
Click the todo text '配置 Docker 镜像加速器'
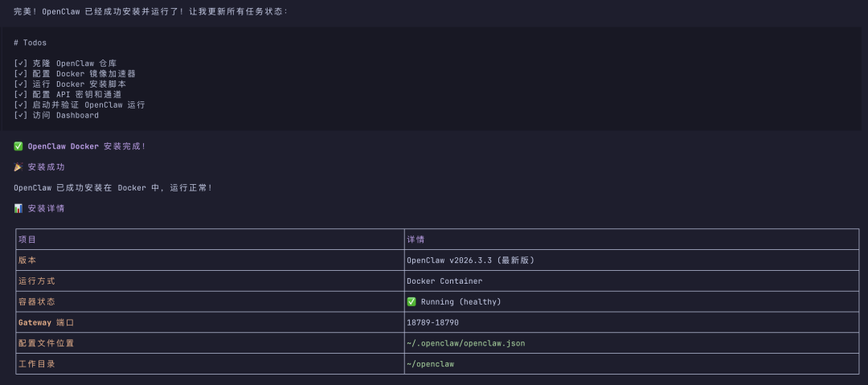pos(84,74)
